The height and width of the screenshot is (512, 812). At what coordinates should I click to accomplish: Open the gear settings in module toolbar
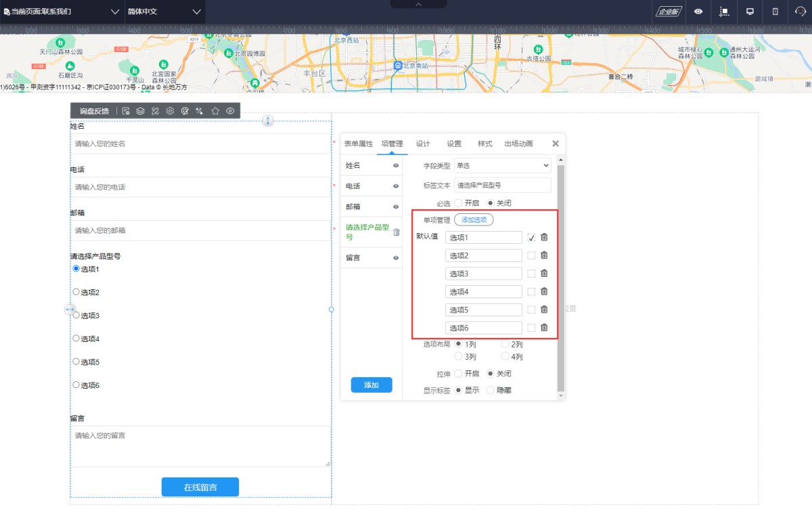click(x=170, y=111)
